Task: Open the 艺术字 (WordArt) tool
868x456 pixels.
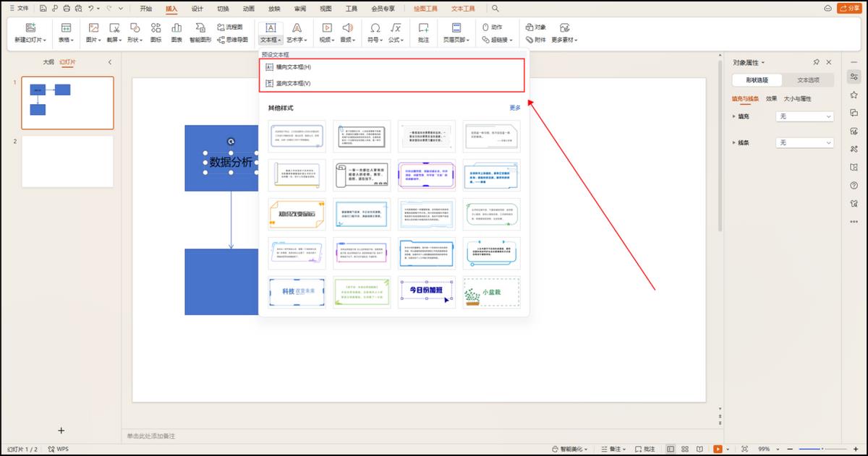Action: (296, 27)
